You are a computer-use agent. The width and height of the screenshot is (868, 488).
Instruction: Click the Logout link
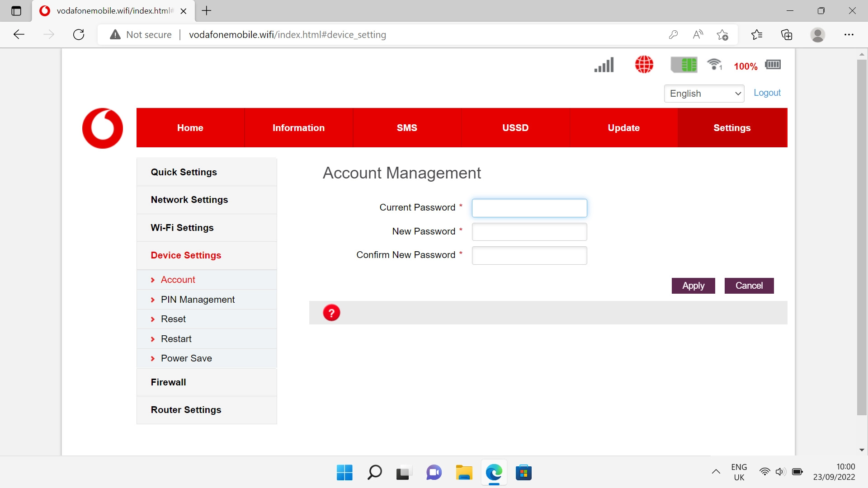(767, 93)
